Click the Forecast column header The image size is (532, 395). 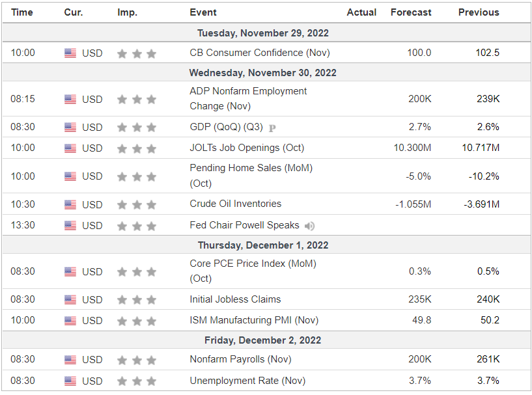[x=411, y=12]
